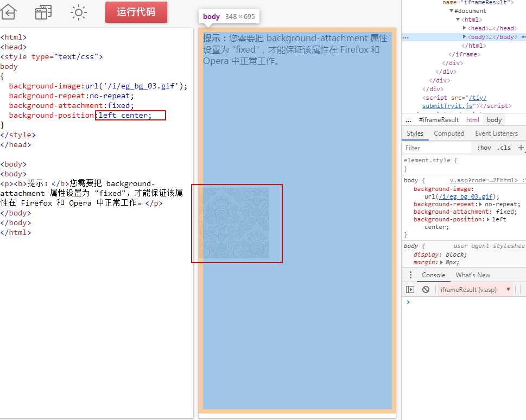This screenshot has width=526, height=420.
Task: Switch to the Computed tab
Action: pos(449,133)
